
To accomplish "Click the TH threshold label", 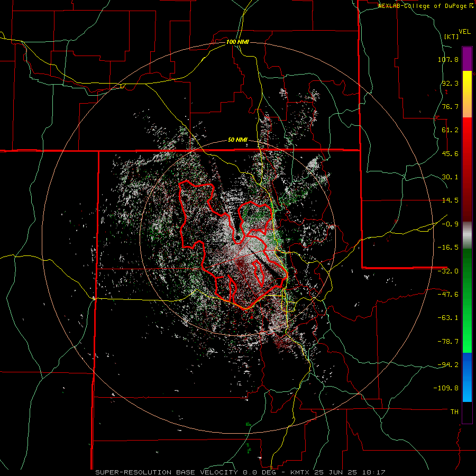I will 454,411.
